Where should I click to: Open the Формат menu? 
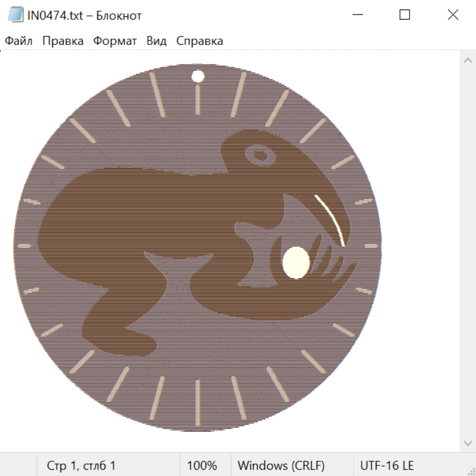click(x=115, y=41)
